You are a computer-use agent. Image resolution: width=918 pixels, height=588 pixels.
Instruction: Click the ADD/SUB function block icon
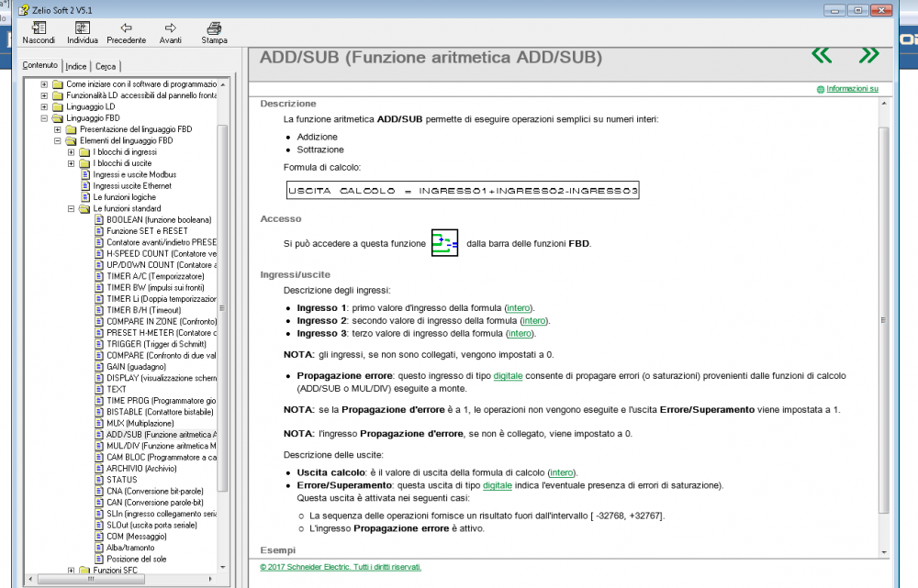(x=445, y=244)
